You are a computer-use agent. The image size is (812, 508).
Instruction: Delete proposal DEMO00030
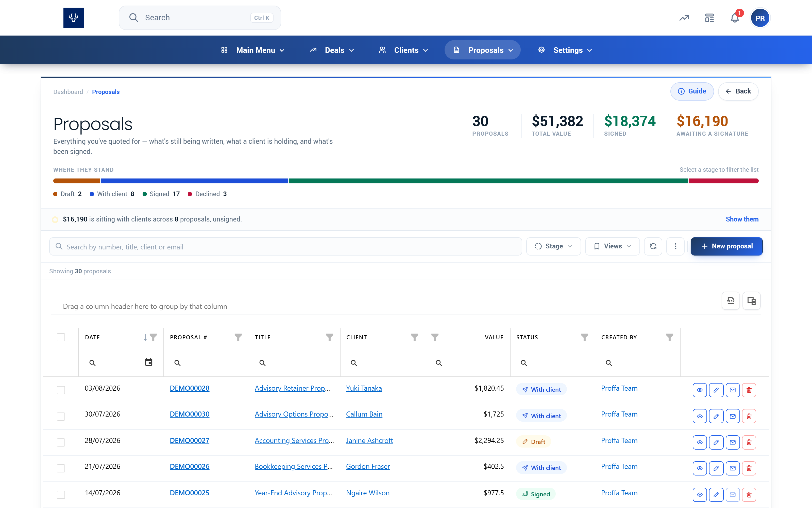point(749,416)
